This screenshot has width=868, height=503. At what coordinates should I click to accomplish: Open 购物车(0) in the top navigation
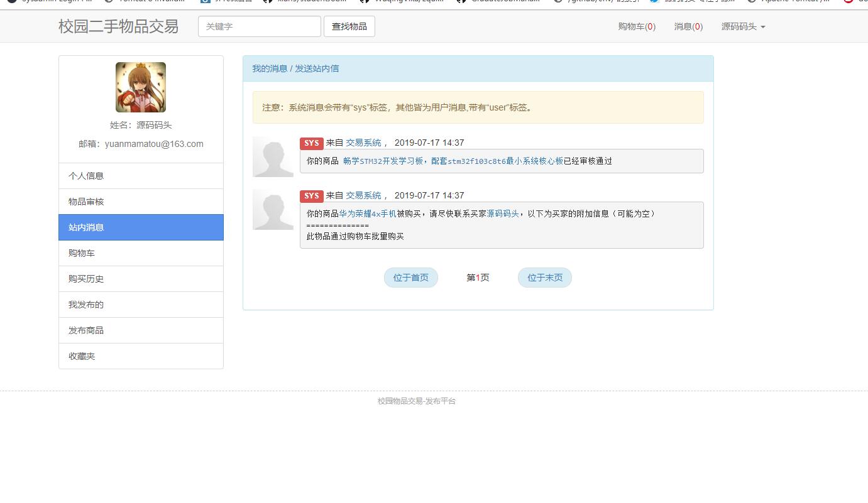tap(637, 26)
